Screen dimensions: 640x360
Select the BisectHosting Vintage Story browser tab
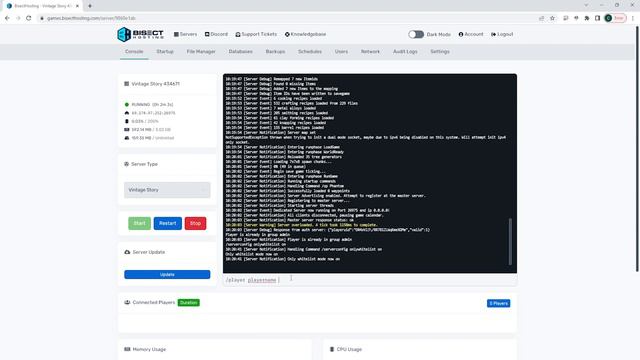pyautogui.click(x=42, y=6)
